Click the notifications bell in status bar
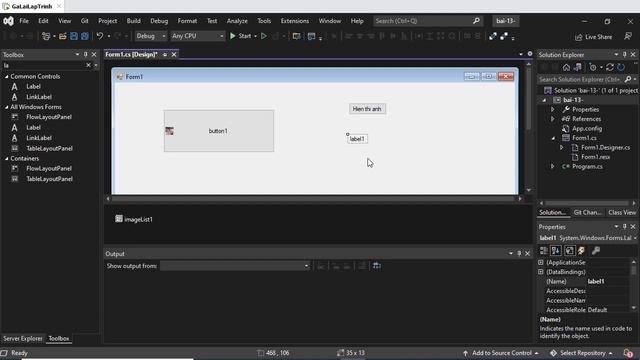The width and height of the screenshot is (640, 360). 628,353
